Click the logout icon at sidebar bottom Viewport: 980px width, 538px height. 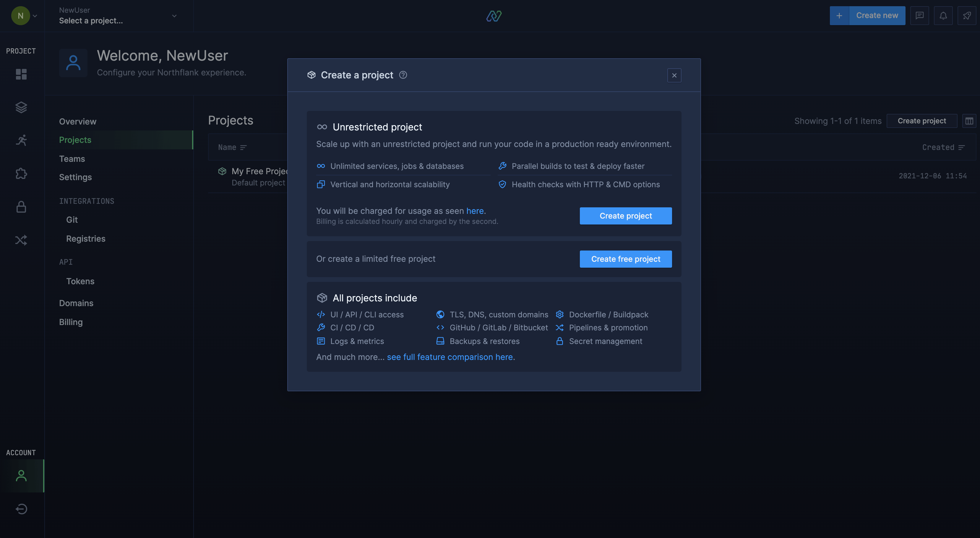[21, 509]
